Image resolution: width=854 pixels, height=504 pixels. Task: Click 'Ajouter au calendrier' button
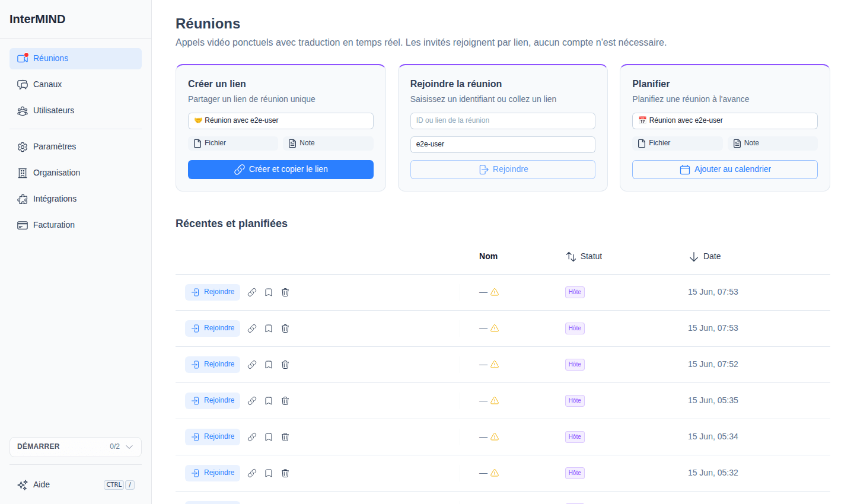tap(725, 170)
